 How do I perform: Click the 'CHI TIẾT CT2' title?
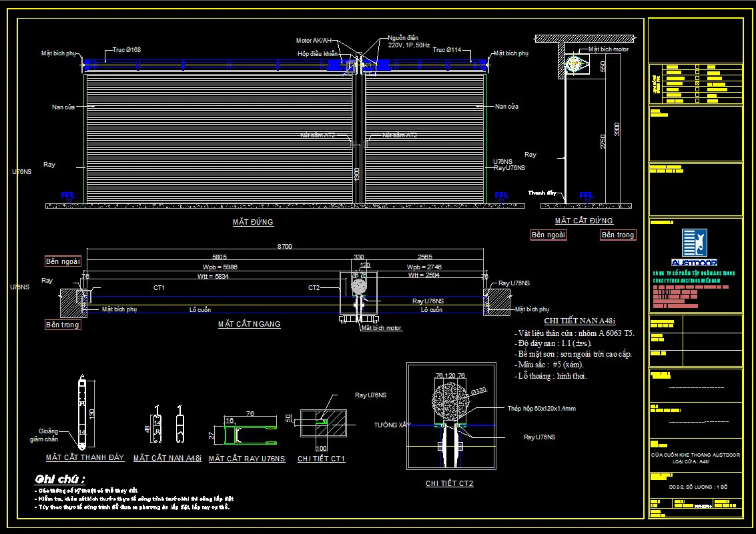pyautogui.click(x=449, y=483)
